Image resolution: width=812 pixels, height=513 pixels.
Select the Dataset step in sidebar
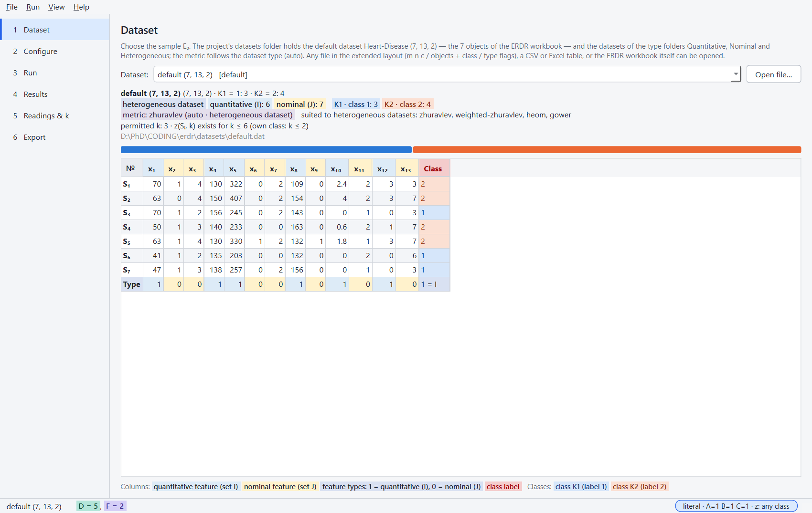[x=55, y=30]
